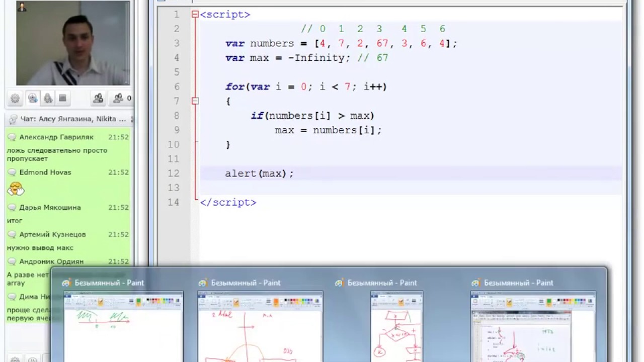The image size is (644, 362).
Task: Click the 'if' keyword on line 8
Action: 257,116
